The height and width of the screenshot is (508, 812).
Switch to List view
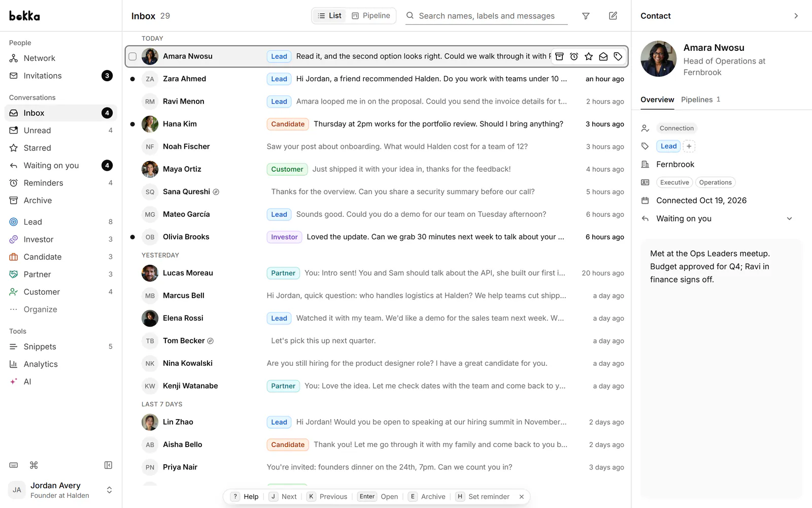(329, 16)
